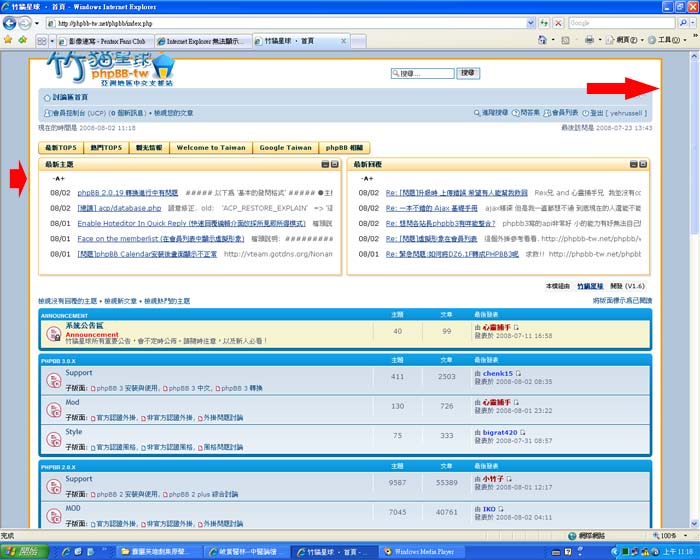Open the zoom level 100% dropdown in status bar

click(x=686, y=535)
